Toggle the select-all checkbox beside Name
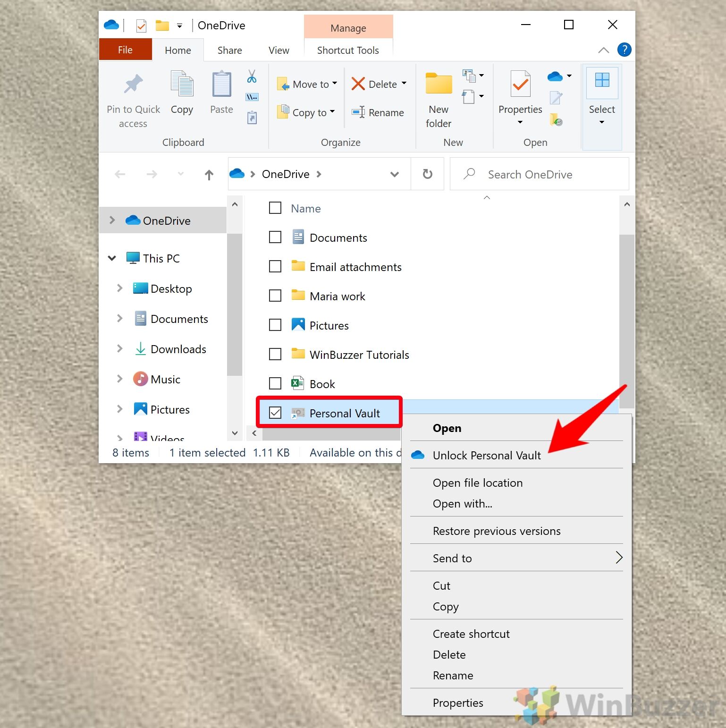The height and width of the screenshot is (728, 726). pos(275,208)
